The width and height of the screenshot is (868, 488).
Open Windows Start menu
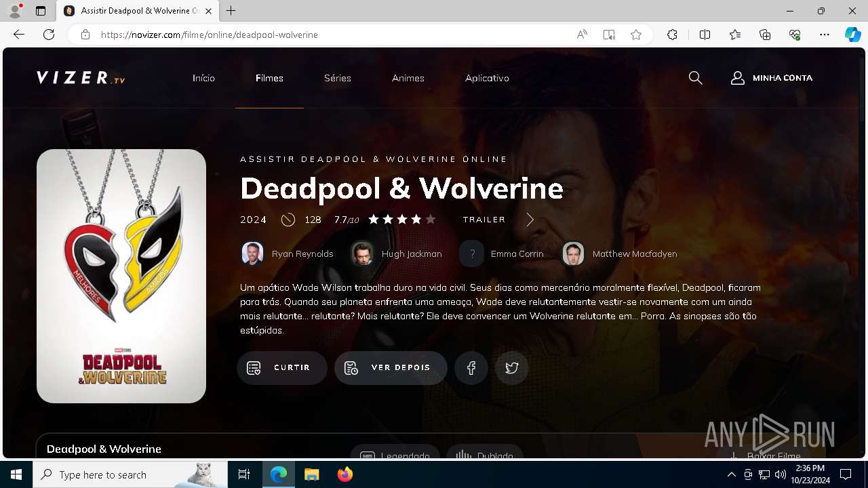(x=16, y=474)
